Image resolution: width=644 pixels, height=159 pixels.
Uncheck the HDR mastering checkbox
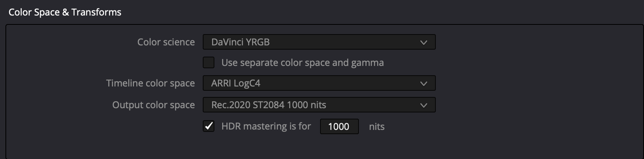coord(209,126)
